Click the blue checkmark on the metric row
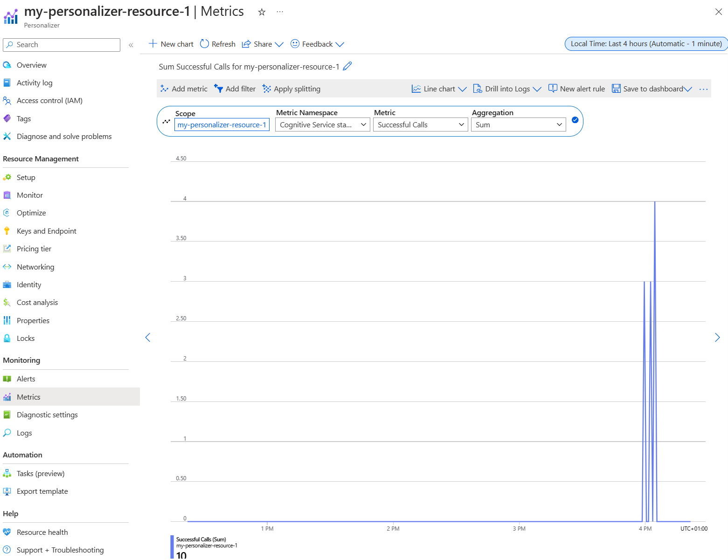The height and width of the screenshot is (560, 728). point(575,120)
